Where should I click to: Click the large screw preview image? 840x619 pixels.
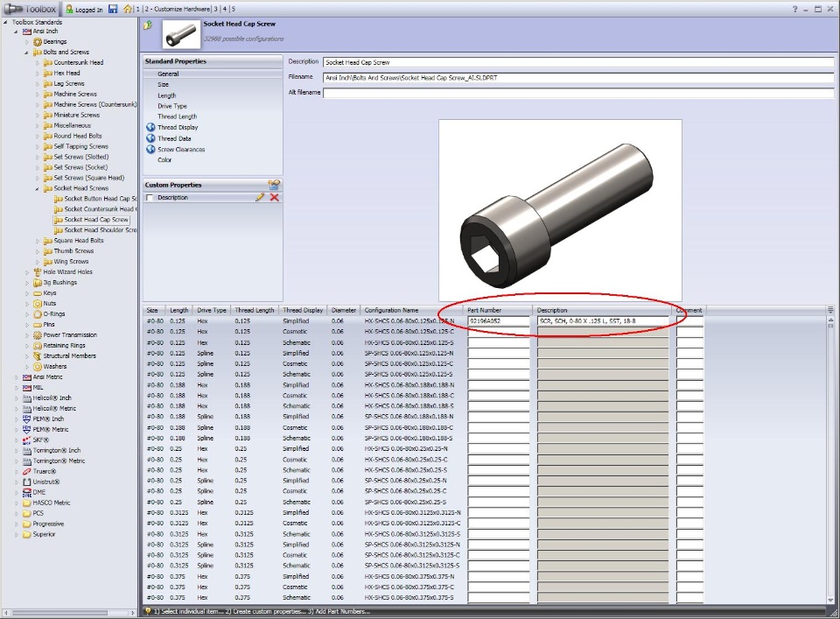point(560,210)
